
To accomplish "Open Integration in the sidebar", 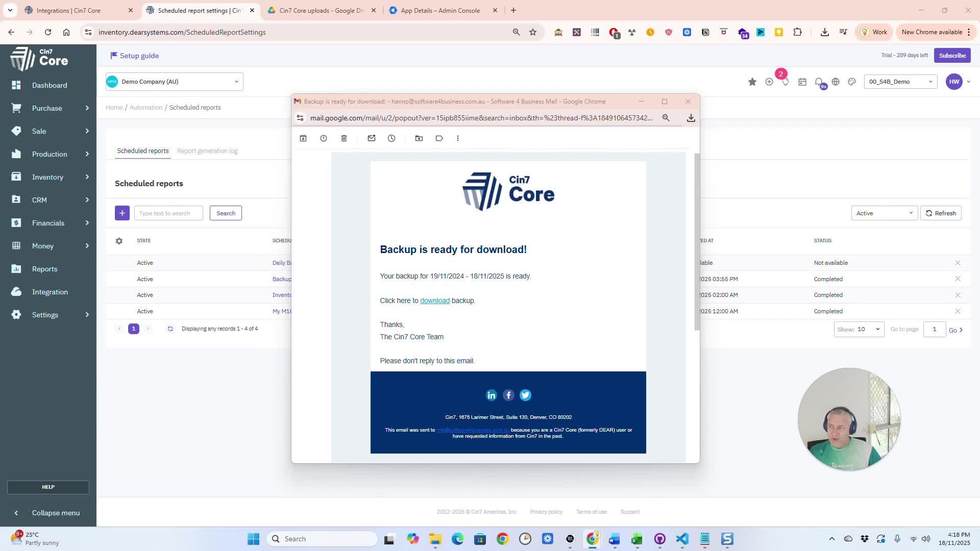I will pyautogui.click(x=50, y=292).
